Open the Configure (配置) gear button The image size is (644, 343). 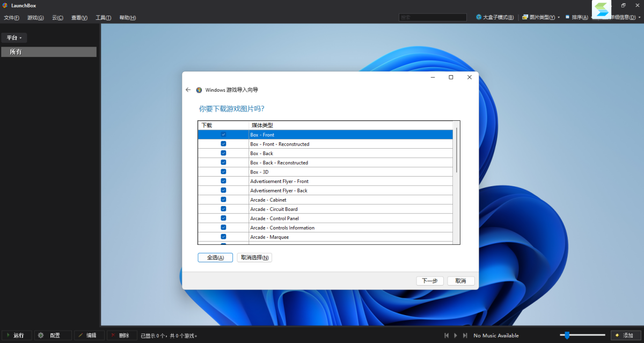[x=53, y=335]
